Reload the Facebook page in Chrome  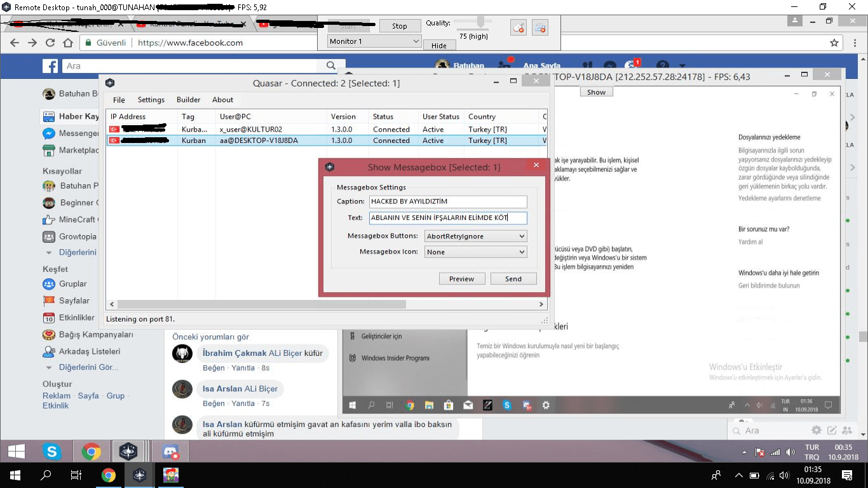[x=50, y=43]
